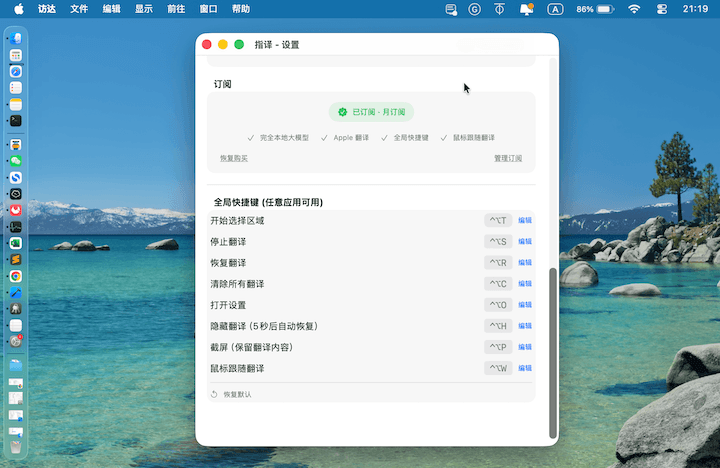This screenshot has width=720, height=468.
Task: Click the ^⌥S shortcut key box
Action: (498, 242)
